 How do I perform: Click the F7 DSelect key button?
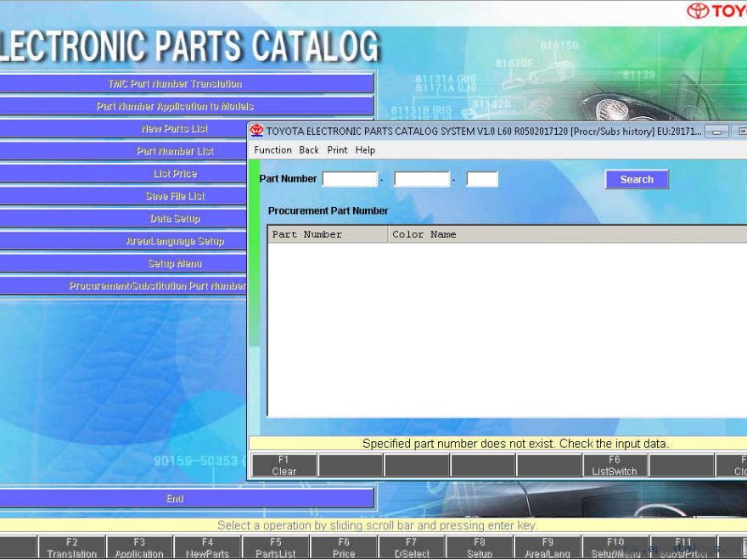pos(412,547)
